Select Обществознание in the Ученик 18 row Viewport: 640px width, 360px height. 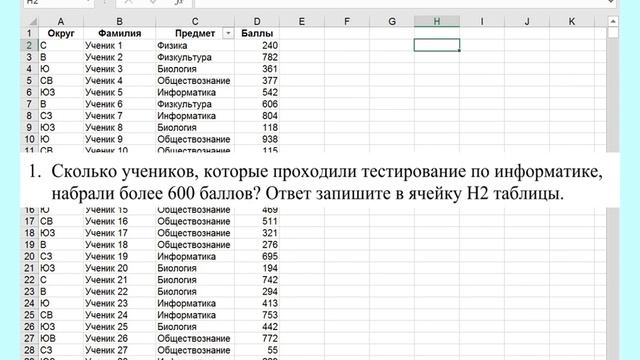pos(195,245)
